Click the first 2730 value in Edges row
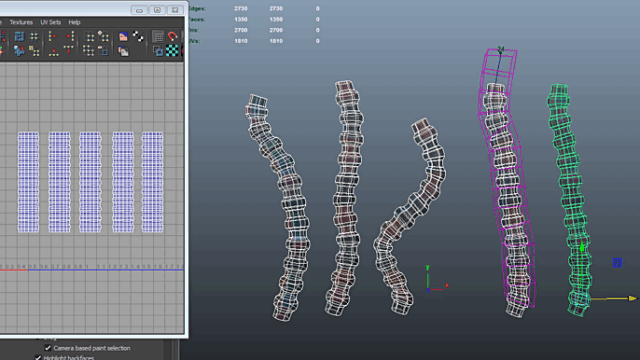This screenshot has width=640, height=360. pyautogui.click(x=241, y=9)
